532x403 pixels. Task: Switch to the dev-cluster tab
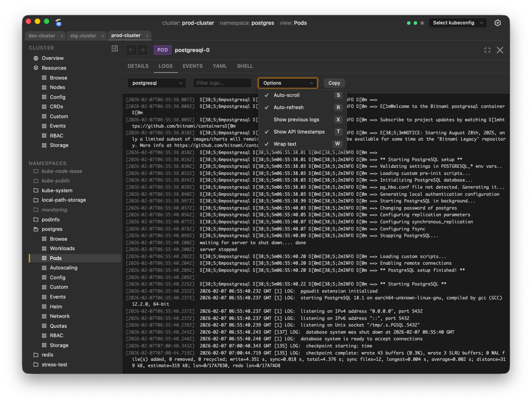pos(42,35)
